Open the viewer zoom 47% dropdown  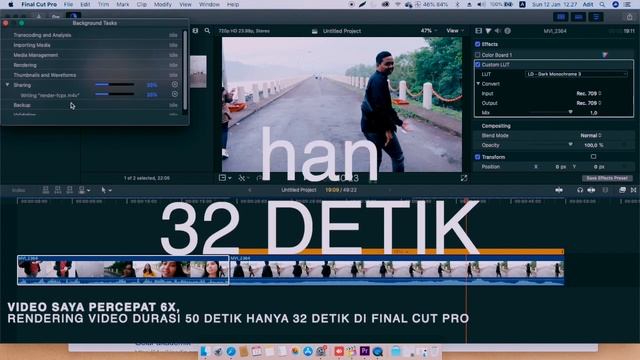(x=429, y=31)
